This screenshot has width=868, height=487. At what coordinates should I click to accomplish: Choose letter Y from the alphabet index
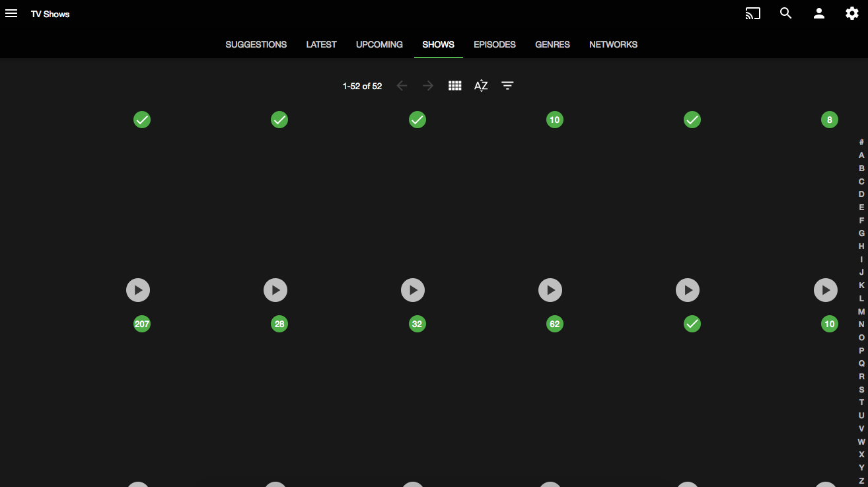pos(861,468)
